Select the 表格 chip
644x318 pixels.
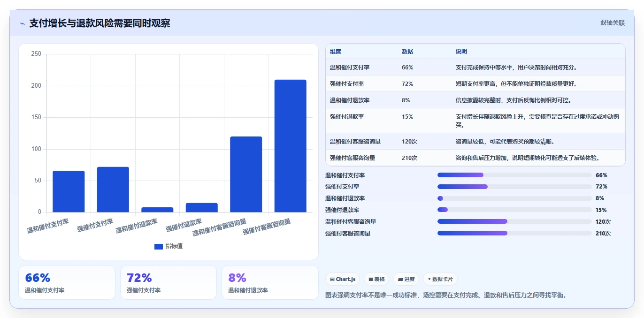point(376,279)
